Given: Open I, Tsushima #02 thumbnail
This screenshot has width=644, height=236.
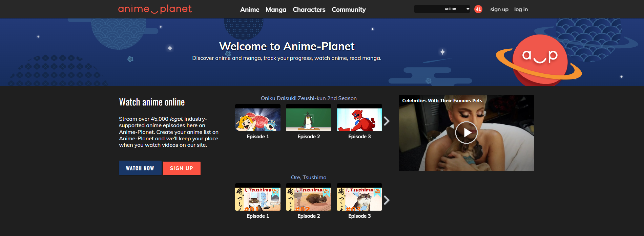Looking at the screenshot, I should pyautogui.click(x=309, y=197).
